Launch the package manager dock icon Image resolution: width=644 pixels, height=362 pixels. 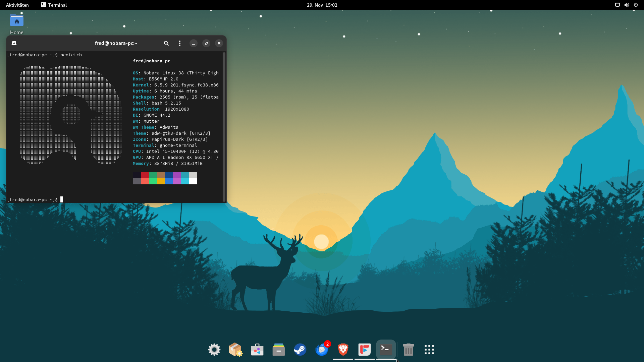(235, 350)
